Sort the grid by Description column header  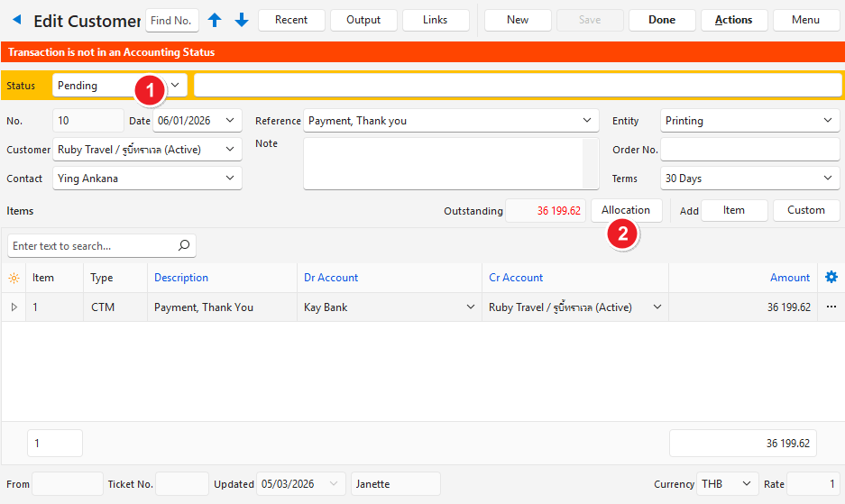tap(181, 278)
